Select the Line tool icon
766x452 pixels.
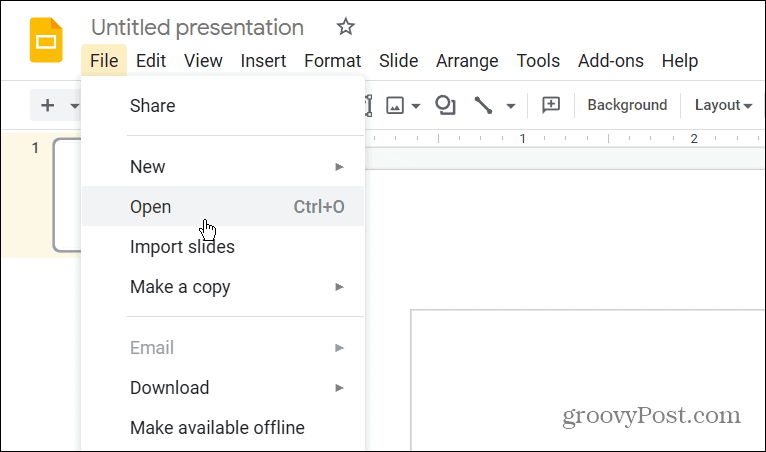click(484, 105)
